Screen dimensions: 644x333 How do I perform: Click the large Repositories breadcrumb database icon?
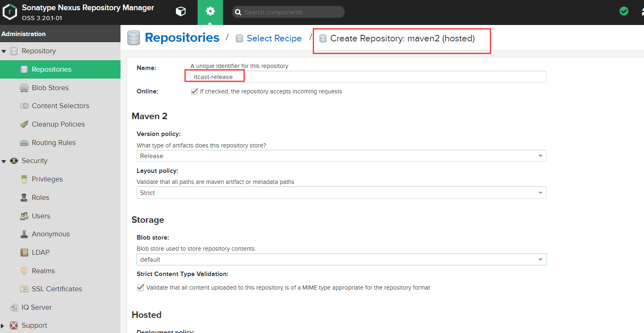point(134,38)
